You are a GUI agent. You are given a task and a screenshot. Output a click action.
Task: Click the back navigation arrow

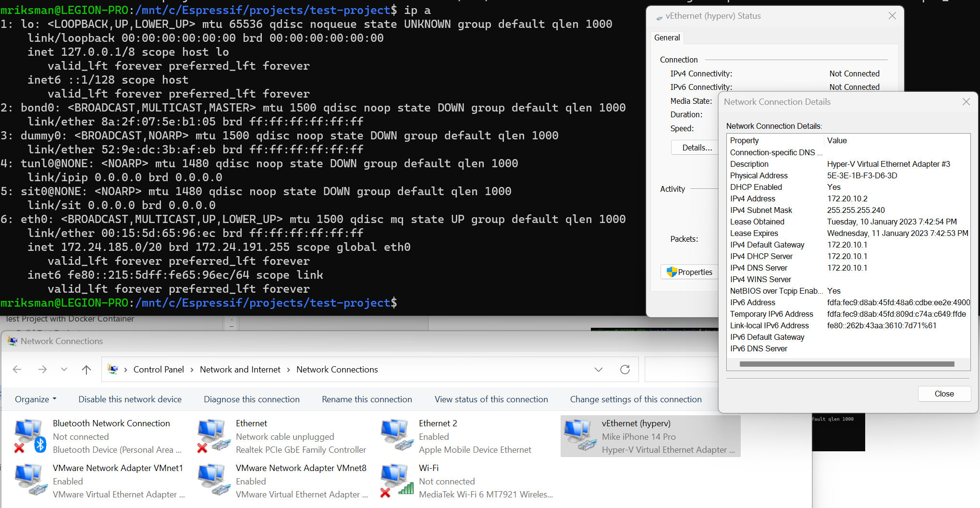click(17, 369)
